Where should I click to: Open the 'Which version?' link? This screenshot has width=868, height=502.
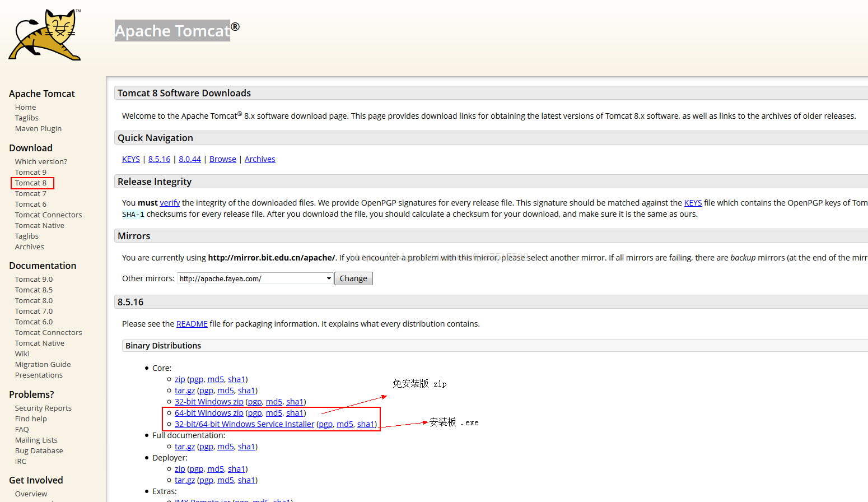tap(41, 161)
